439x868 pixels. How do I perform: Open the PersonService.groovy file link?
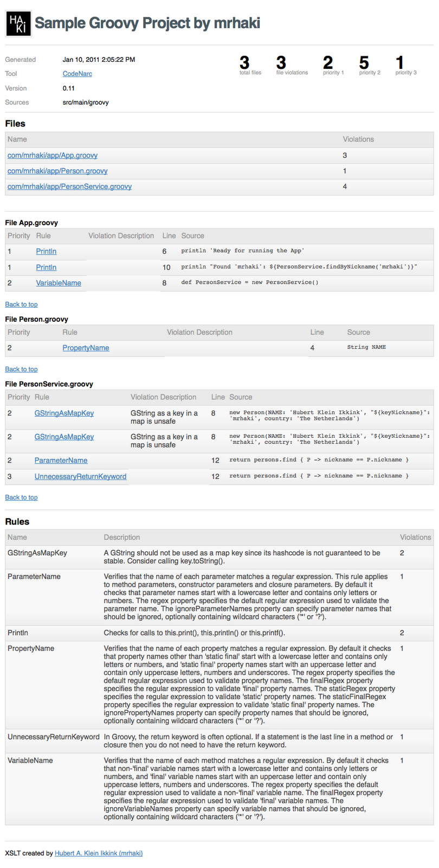point(69,187)
